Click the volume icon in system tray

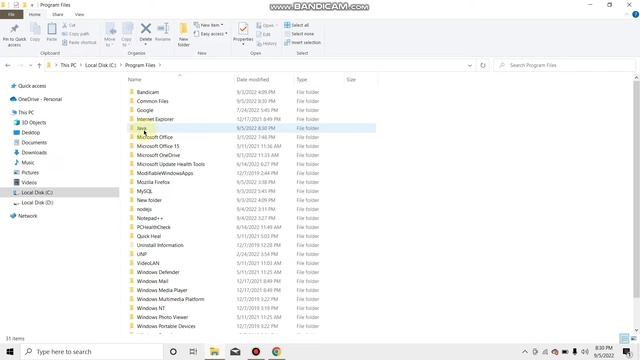point(585,351)
